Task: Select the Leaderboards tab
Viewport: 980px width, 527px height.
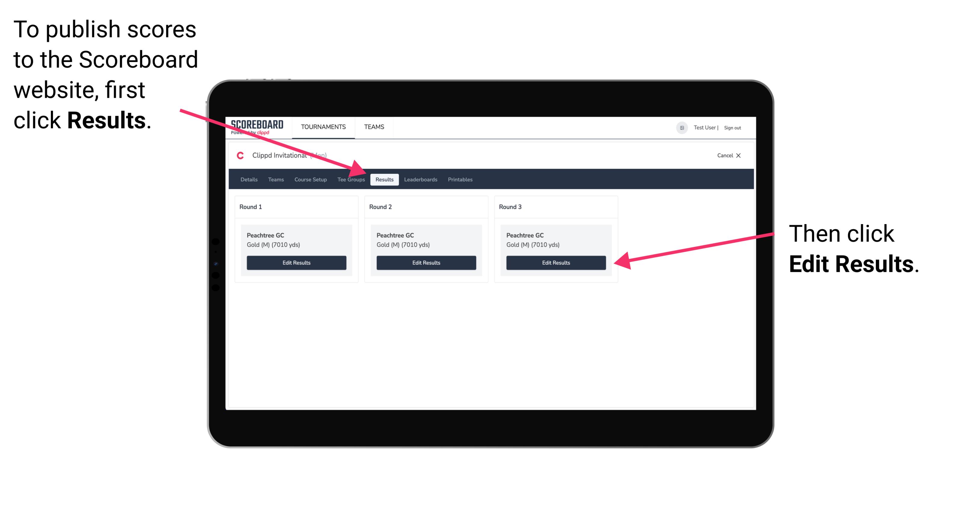Action: coord(421,179)
